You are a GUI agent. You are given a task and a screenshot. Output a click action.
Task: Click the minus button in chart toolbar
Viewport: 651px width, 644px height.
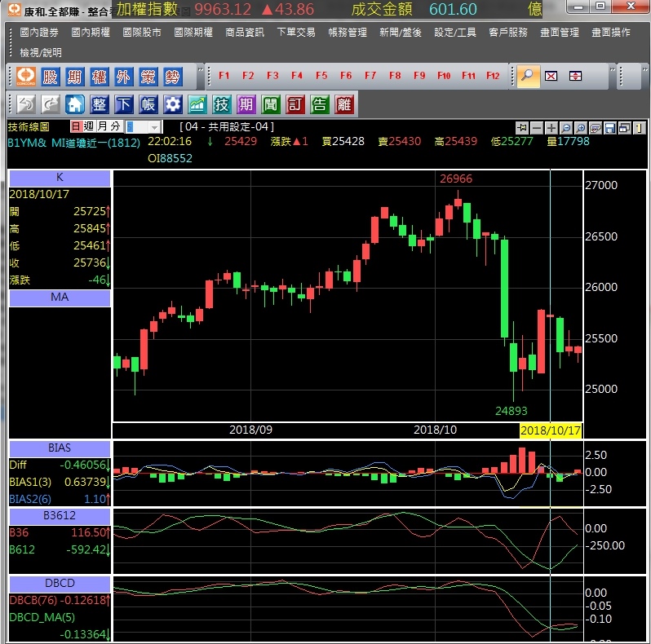tap(537, 128)
